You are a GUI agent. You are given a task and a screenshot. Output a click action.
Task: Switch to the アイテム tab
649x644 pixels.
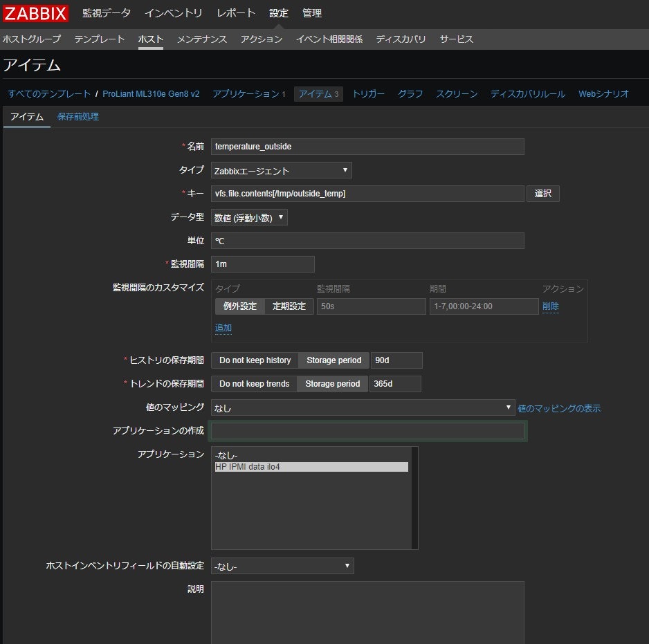(x=27, y=117)
